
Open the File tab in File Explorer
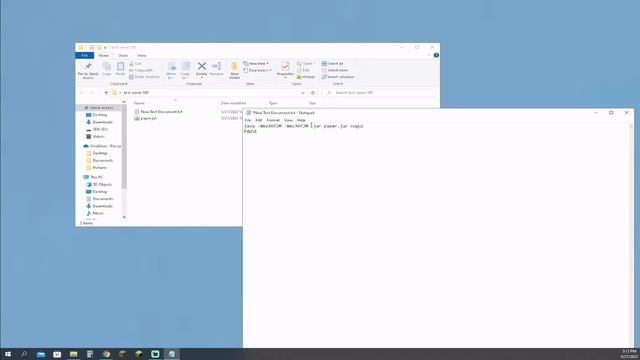coord(84,56)
